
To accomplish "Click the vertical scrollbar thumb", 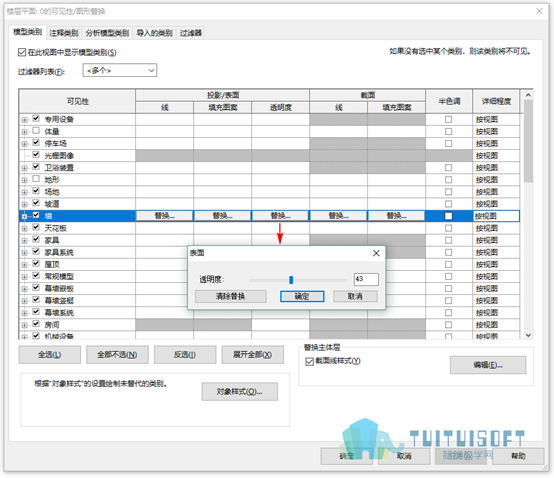I will 528,141.
